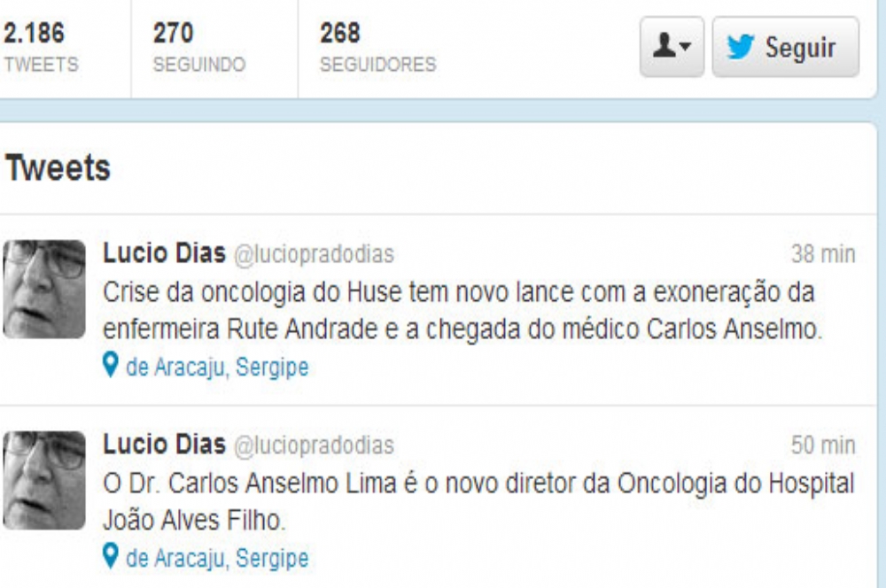886x588 pixels.
Task: Click the @luciopradodias handle in second tweet
Action: [315, 445]
